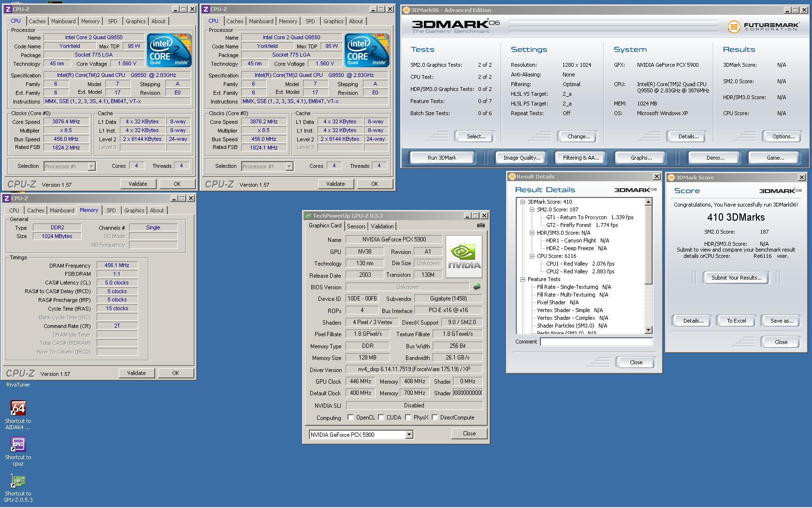Screen dimensions: 812x508
Task: Click Change settings button in 3DMark06
Action: [x=579, y=136]
